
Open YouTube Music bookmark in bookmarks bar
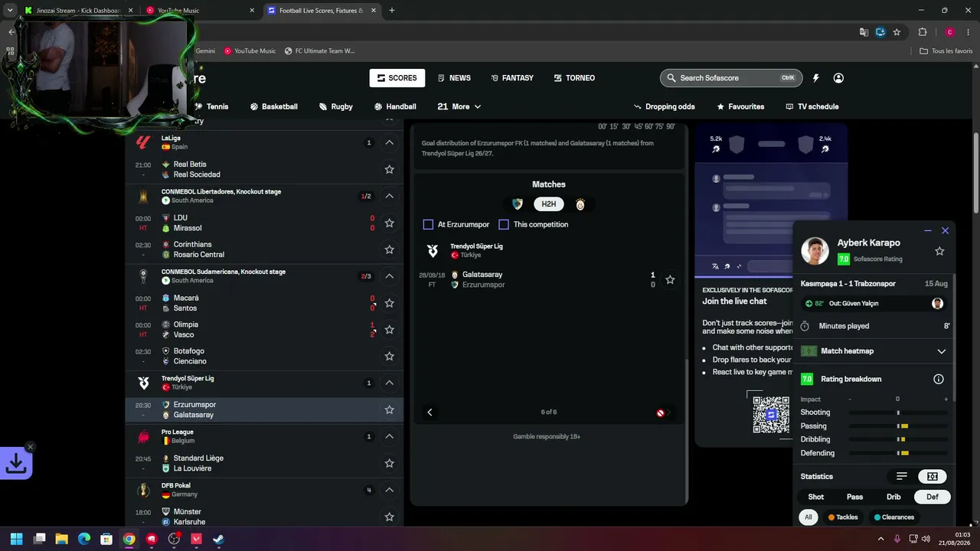250,51
